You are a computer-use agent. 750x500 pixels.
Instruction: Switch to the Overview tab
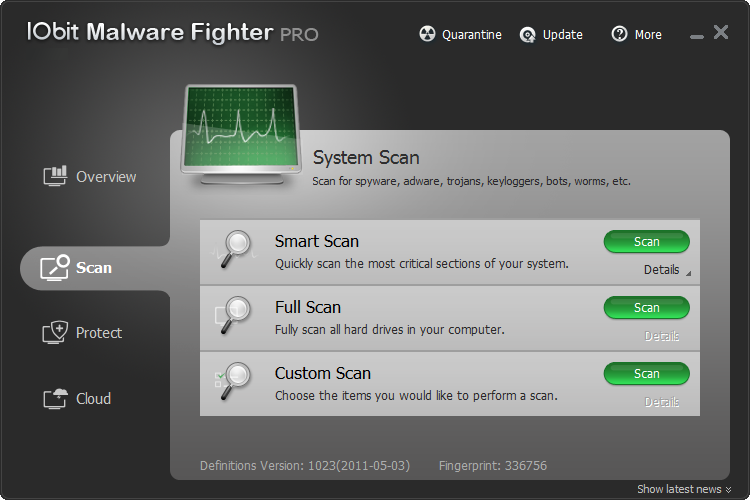click(x=105, y=177)
